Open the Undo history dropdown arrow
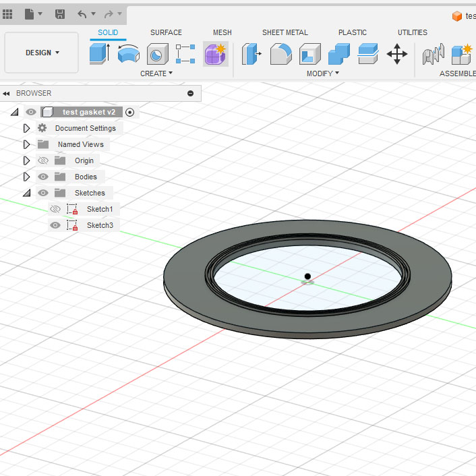Screen dimensions: 476x476 (x=94, y=13)
